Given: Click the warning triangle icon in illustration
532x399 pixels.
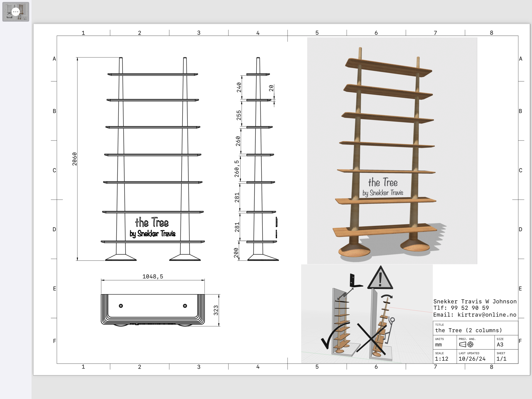Looking at the screenshot, I should click(380, 279).
